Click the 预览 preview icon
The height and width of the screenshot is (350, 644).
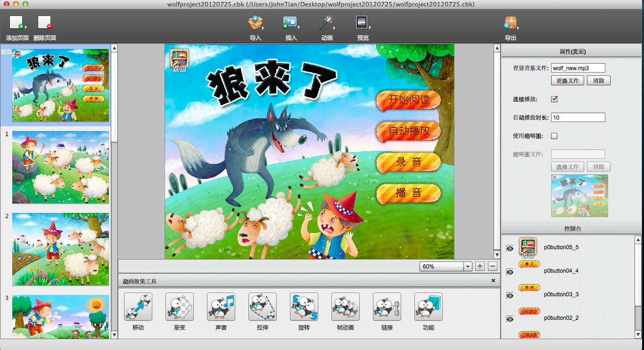click(x=363, y=23)
